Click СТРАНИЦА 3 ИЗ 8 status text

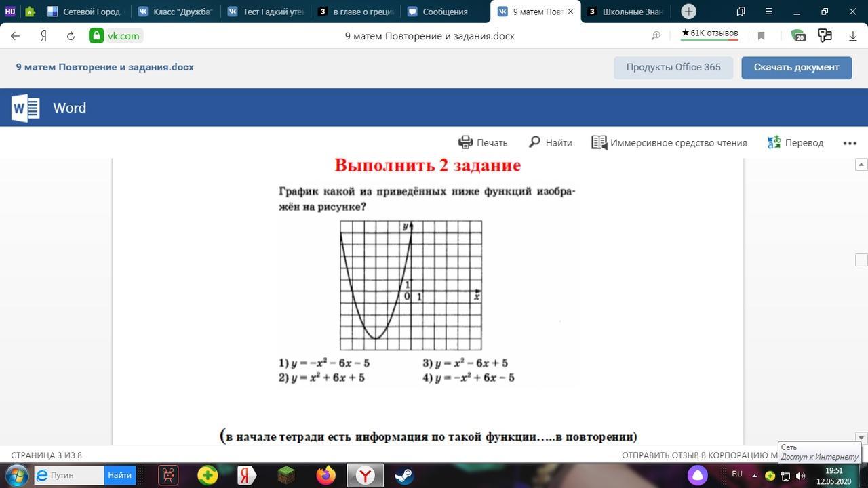[46, 455]
